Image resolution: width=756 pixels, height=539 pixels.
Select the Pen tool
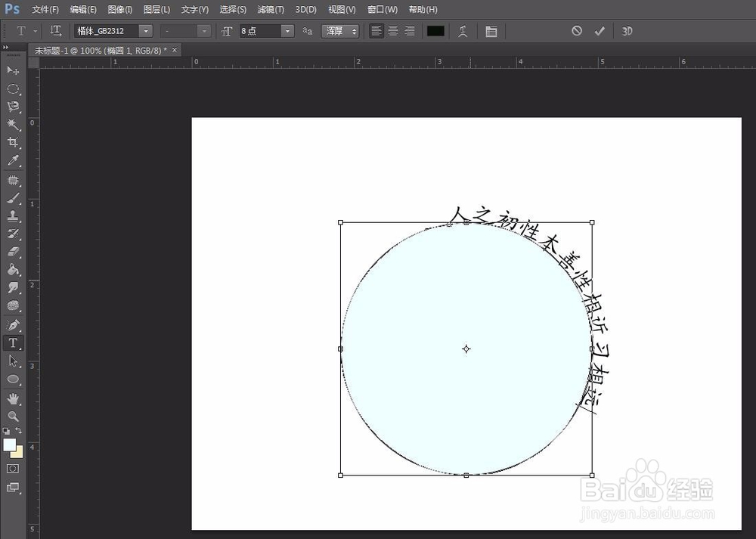coord(13,325)
